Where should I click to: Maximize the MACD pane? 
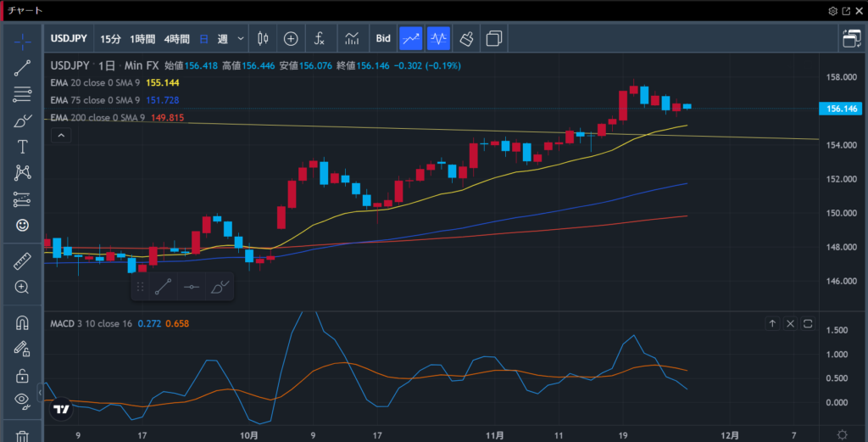(x=808, y=323)
